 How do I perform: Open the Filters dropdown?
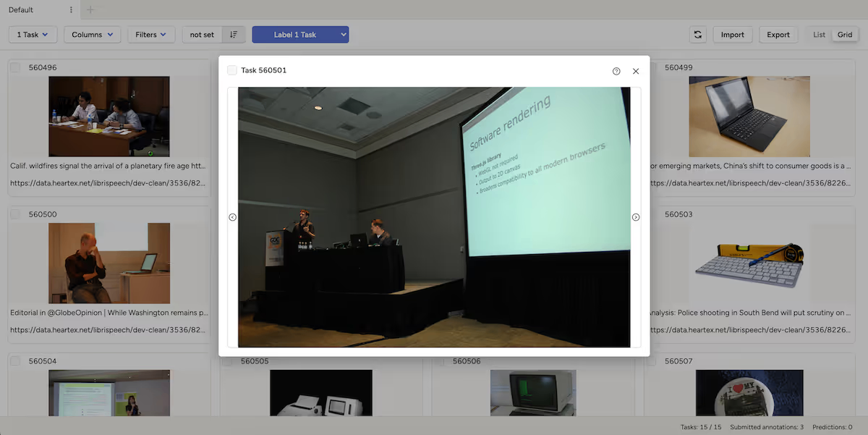(x=151, y=35)
